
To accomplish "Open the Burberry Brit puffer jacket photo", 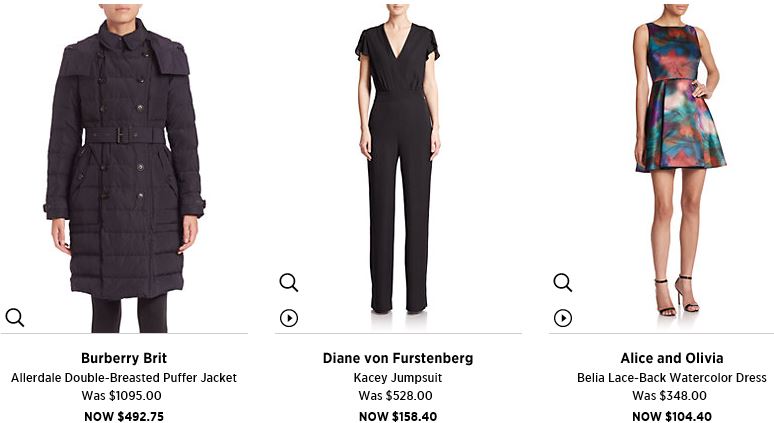I will 124,168.
